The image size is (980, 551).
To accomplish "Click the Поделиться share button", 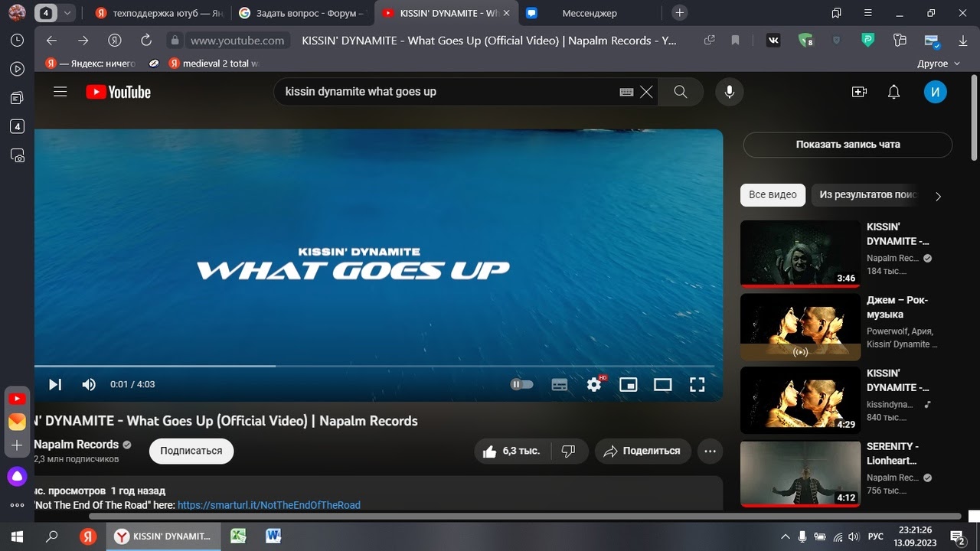I will 642,451.
